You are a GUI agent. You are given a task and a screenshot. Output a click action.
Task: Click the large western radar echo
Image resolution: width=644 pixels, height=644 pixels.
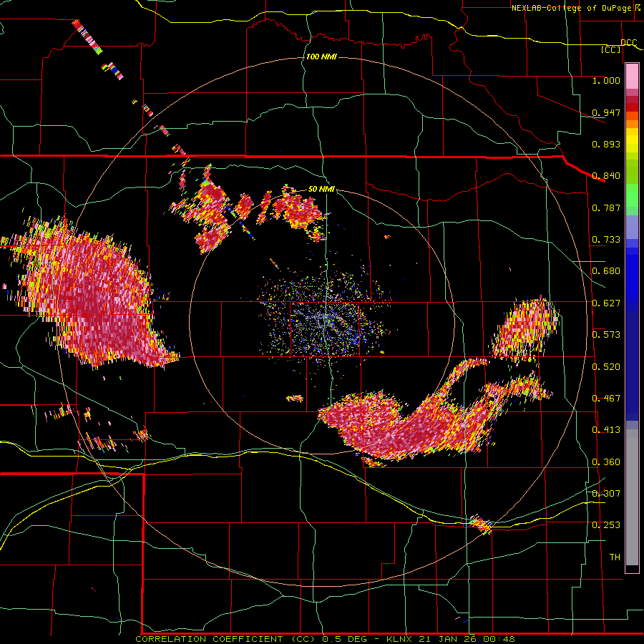click(x=88, y=293)
